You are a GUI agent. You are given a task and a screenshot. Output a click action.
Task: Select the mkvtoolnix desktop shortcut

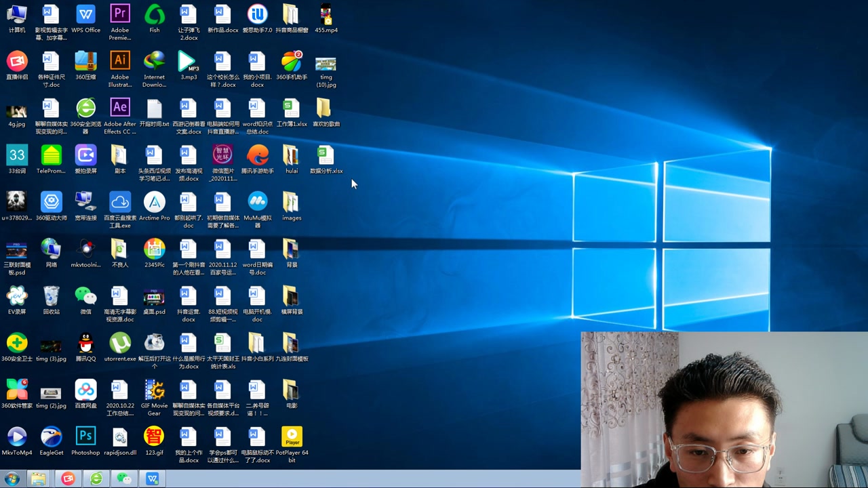coord(85,253)
